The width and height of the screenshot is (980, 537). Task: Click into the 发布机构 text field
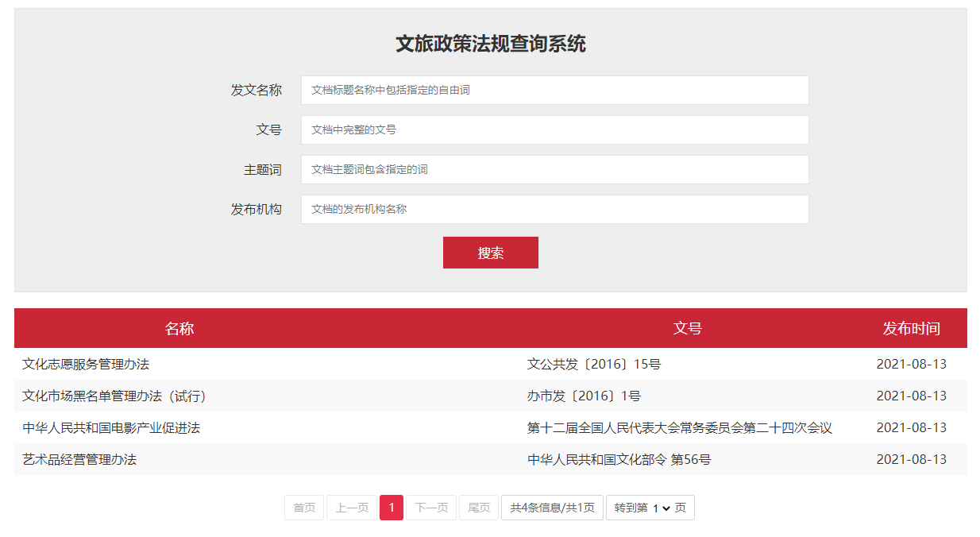tap(554, 210)
